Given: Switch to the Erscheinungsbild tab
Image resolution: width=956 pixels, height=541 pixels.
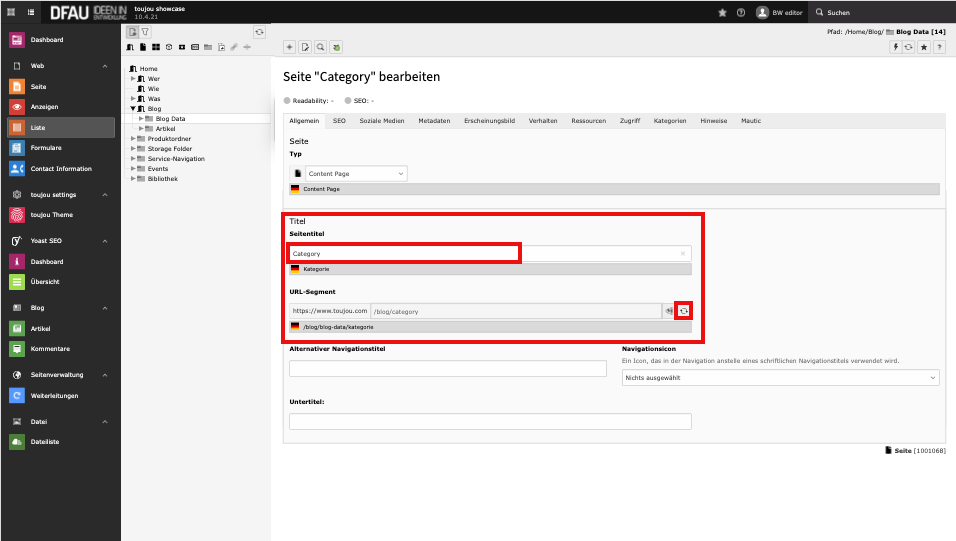Looking at the screenshot, I should pos(489,121).
